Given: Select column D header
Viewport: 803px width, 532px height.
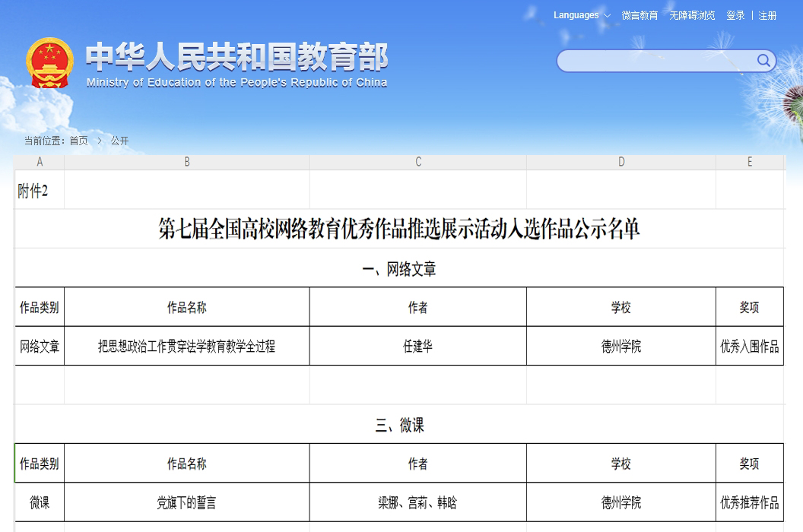Looking at the screenshot, I should click(621, 162).
